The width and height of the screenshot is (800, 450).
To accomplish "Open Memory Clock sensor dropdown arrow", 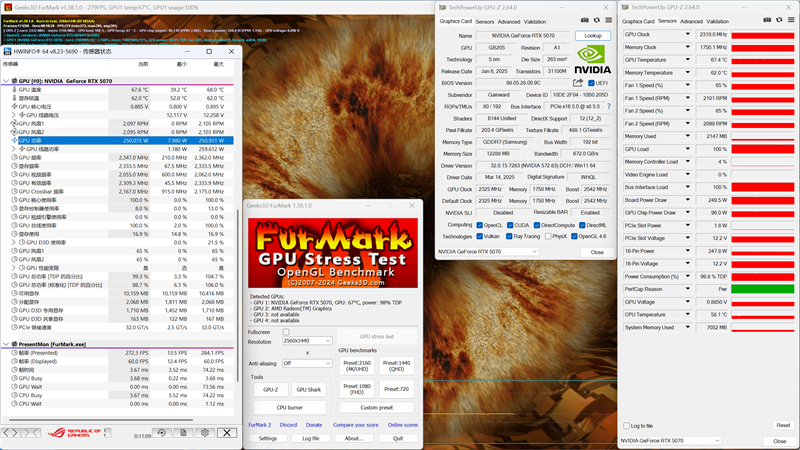I will coord(687,47).
